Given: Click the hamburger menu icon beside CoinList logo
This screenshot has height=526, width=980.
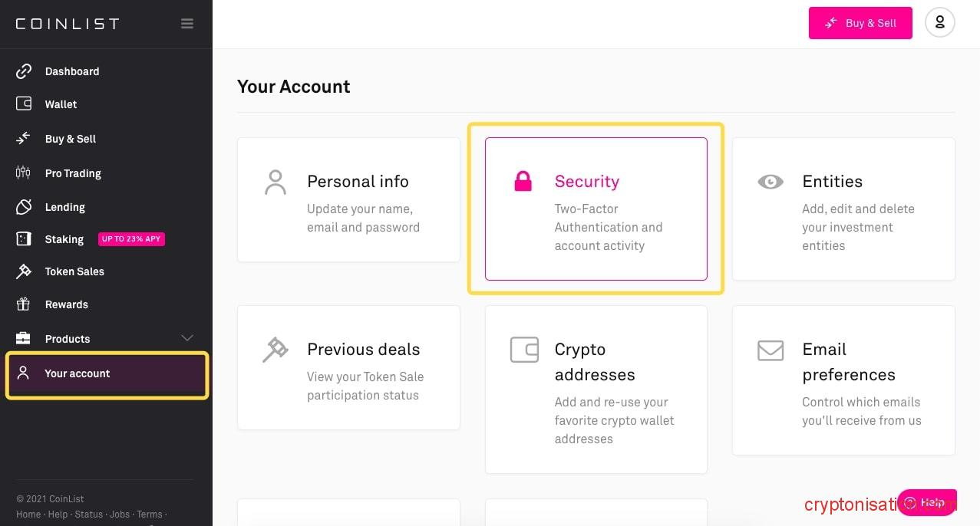Looking at the screenshot, I should click(x=187, y=24).
